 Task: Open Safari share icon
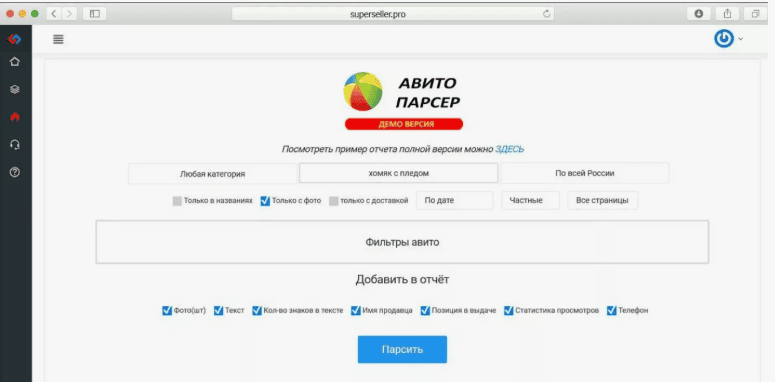(x=727, y=14)
